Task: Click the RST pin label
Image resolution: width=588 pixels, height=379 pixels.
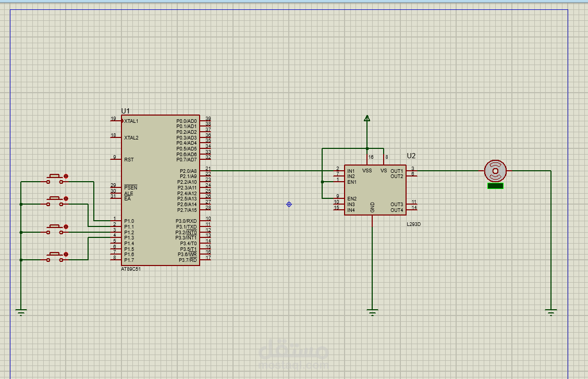Action: point(129,159)
